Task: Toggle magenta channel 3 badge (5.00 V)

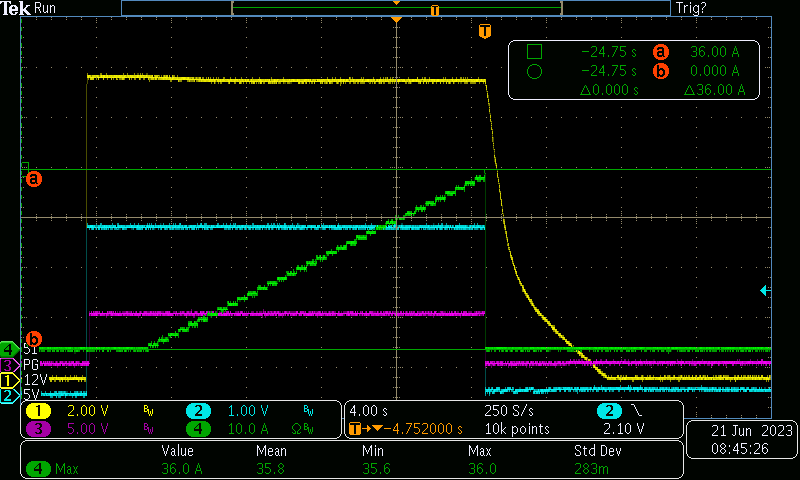Action: click(38, 429)
